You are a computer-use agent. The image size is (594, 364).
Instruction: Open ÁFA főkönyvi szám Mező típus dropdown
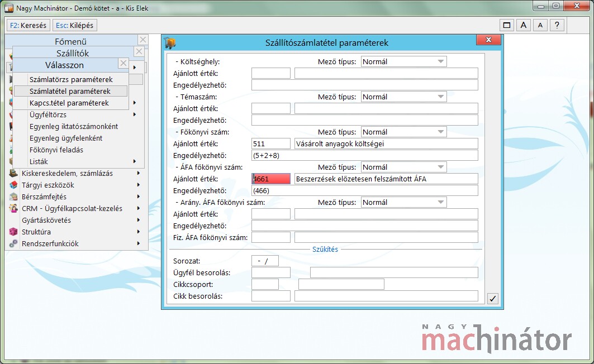tap(404, 167)
